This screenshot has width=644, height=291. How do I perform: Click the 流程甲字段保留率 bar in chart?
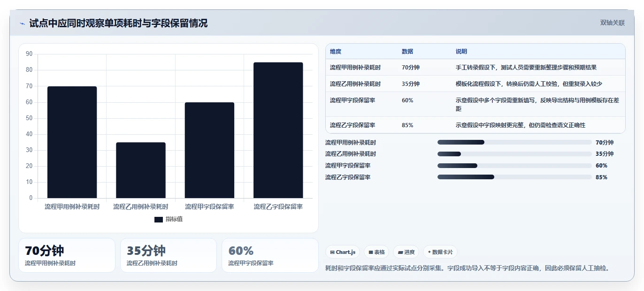pos(209,150)
